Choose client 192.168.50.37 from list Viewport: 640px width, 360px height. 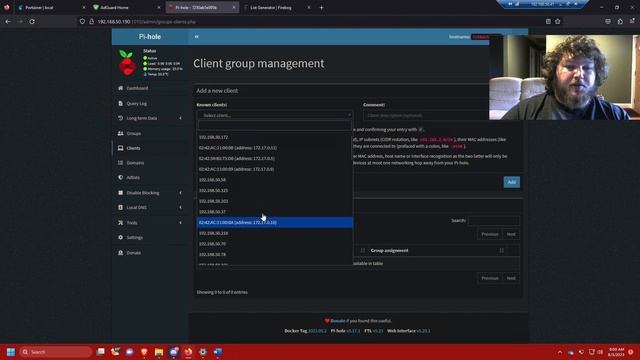click(x=275, y=212)
